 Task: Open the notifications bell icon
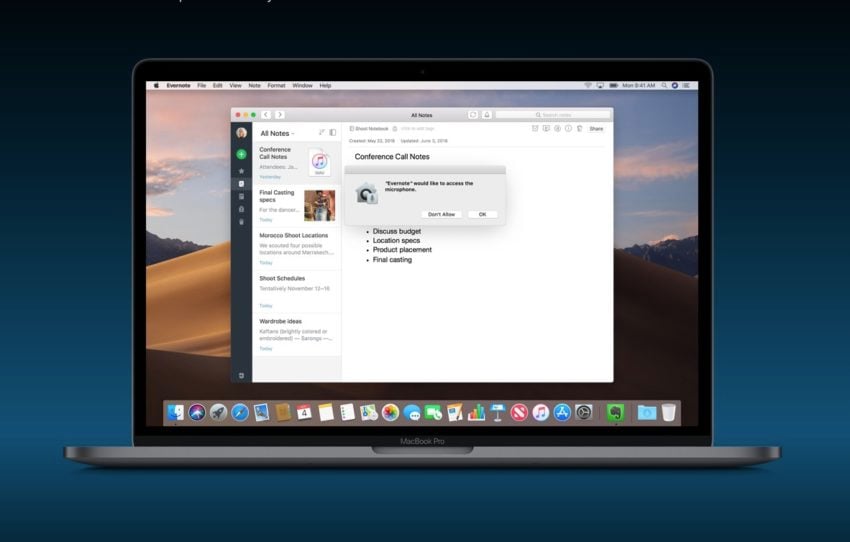click(x=487, y=115)
